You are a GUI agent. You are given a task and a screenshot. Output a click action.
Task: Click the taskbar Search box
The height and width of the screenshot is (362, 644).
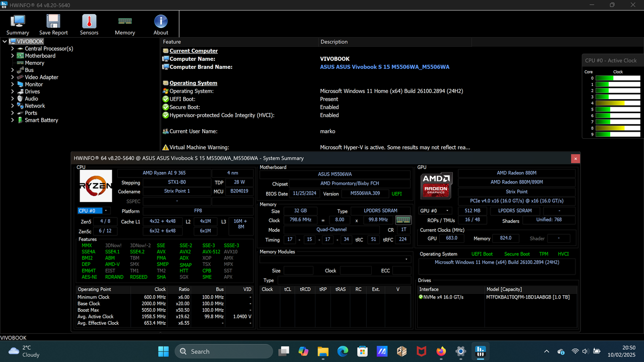[x=223, y=351]
